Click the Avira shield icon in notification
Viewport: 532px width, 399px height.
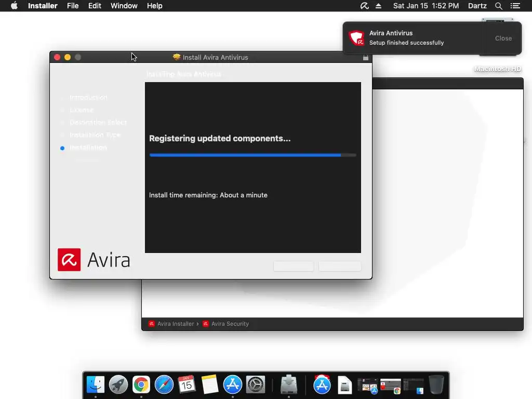(356, 38)
